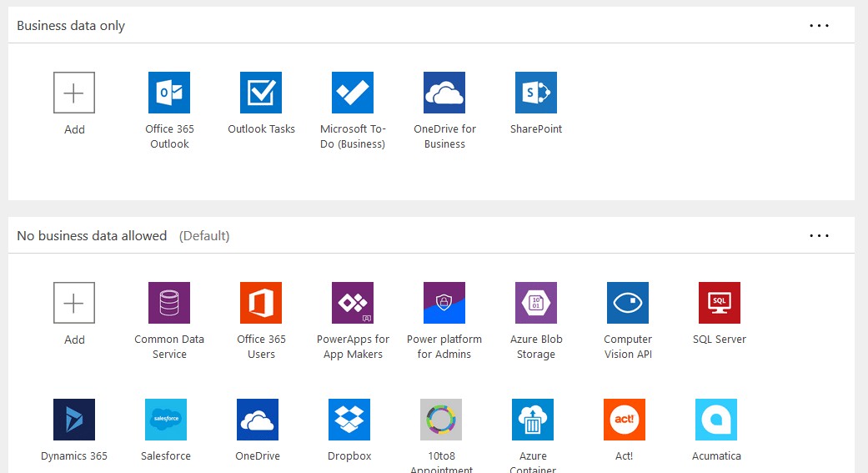
Task: Click the 'Dynamics 365' label text
Action: point(74,455)
